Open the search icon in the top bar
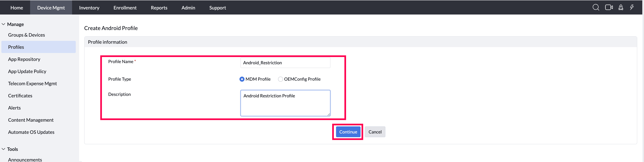 click(596, 7)
